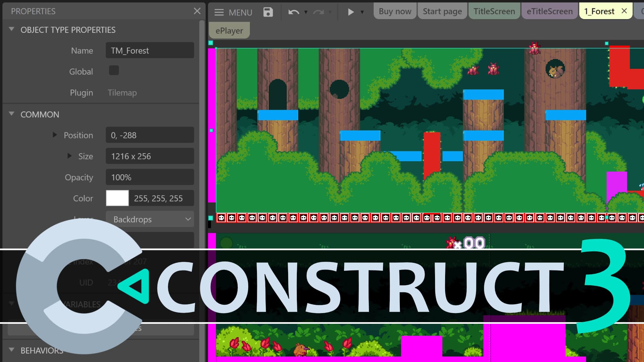The image size is (644, 362).
Task: Click the Run preview play button
Action: pos(351,12)
